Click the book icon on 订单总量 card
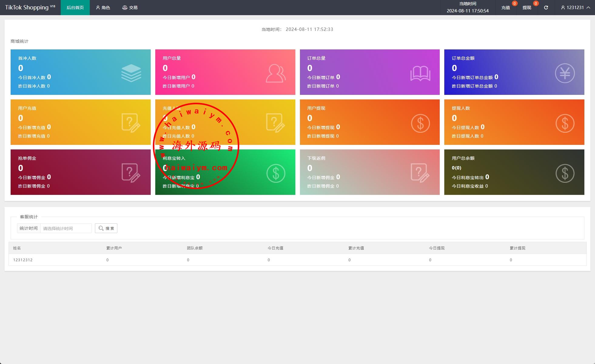 coord(420,73)
